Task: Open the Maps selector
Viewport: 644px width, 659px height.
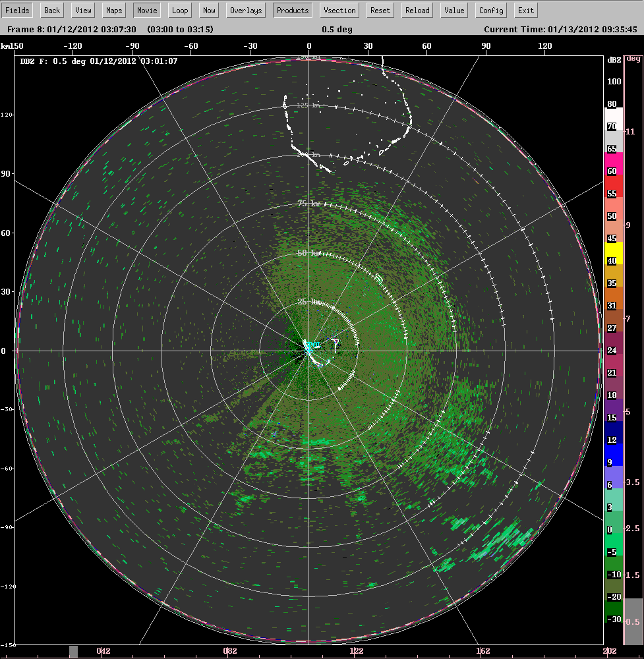Action: click(113, 10)
